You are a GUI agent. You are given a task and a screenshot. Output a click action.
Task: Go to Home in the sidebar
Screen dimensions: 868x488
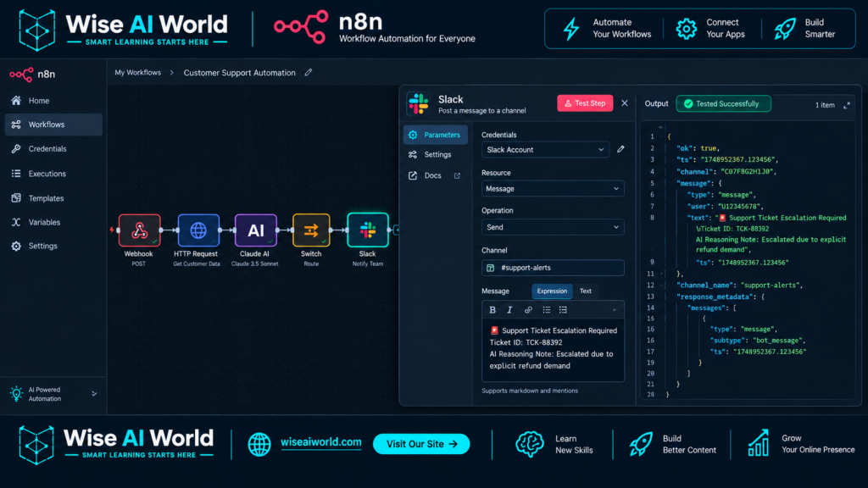click(x=53, y=101)
